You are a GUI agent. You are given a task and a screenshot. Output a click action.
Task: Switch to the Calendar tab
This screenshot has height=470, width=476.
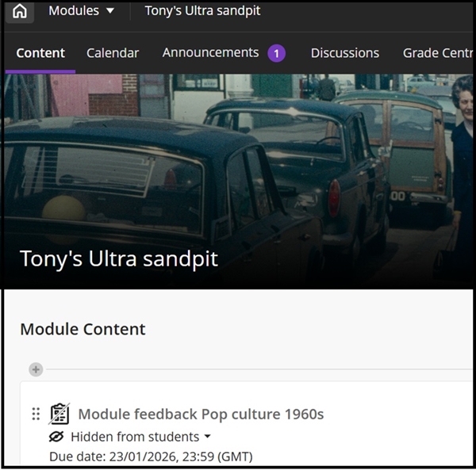[x=113, y=53]
